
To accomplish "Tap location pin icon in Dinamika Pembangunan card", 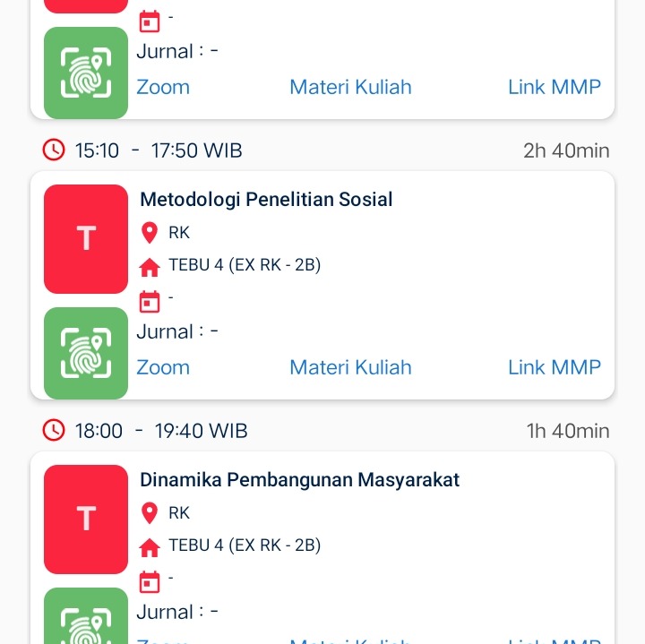I will tap(150, 514).
